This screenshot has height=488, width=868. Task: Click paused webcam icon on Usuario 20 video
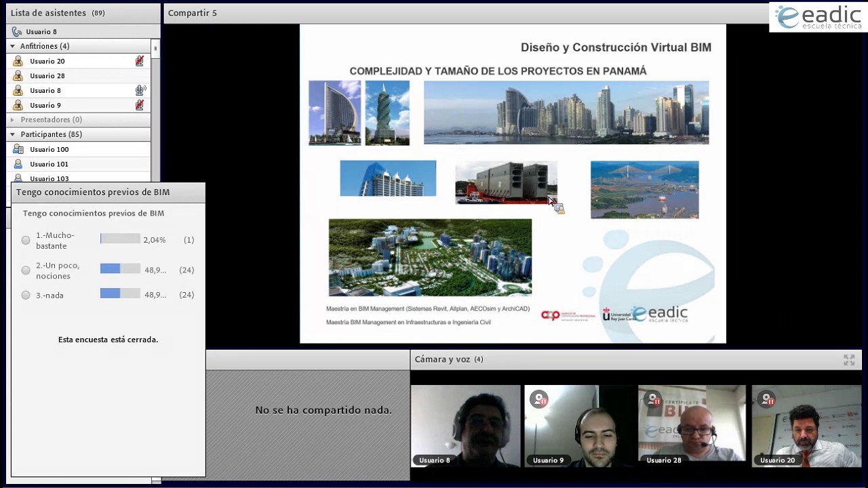767,400
